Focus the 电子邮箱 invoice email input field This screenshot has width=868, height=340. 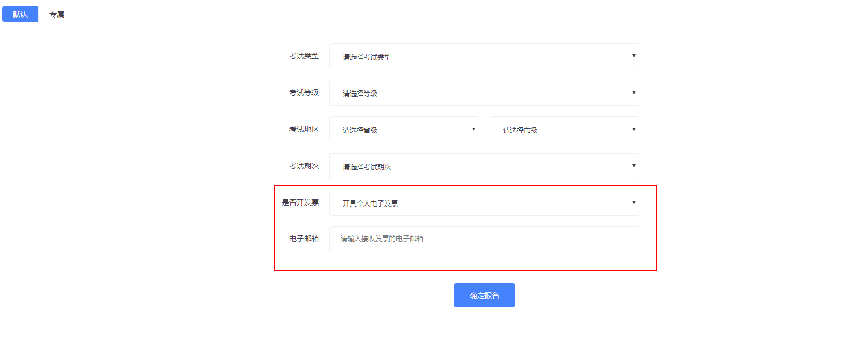click(x=483, y=239)
